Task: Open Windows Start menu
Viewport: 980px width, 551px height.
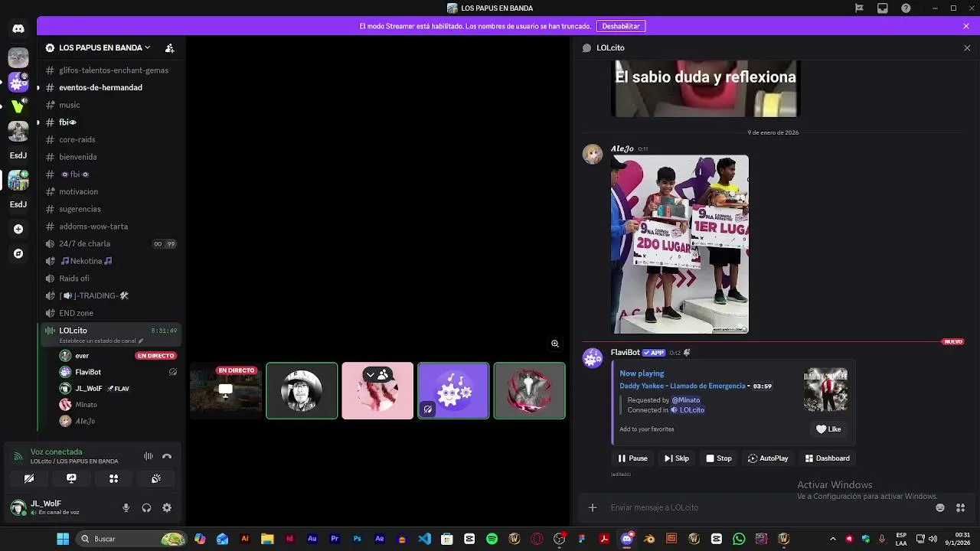Action: coord(63,539)
